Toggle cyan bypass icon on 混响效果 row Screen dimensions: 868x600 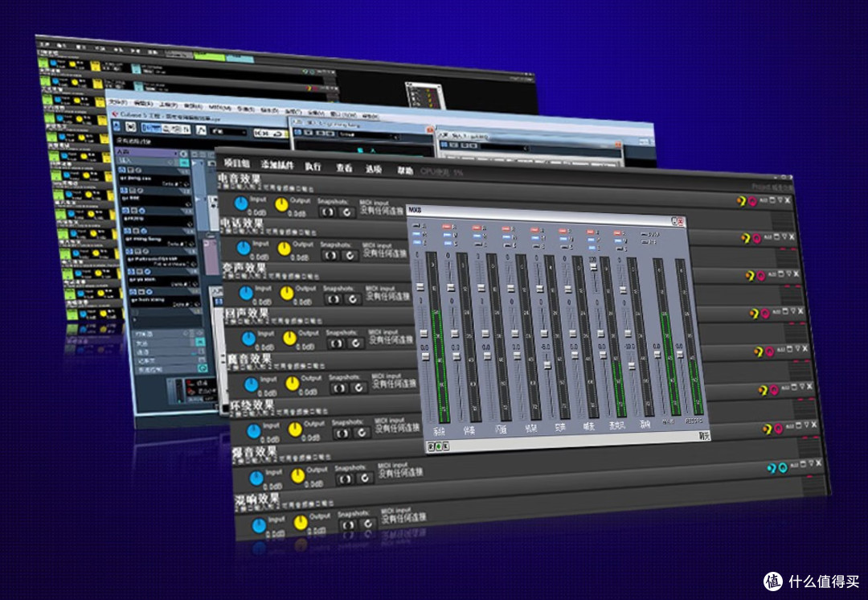[x=783, y=467]
